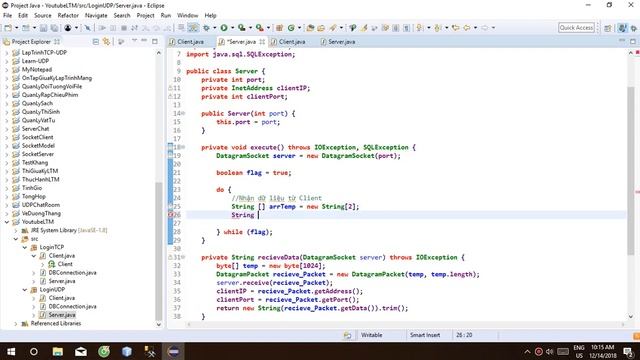Collapse the execute() method fold marker
The image size is (640, 360).
(183, 147)
